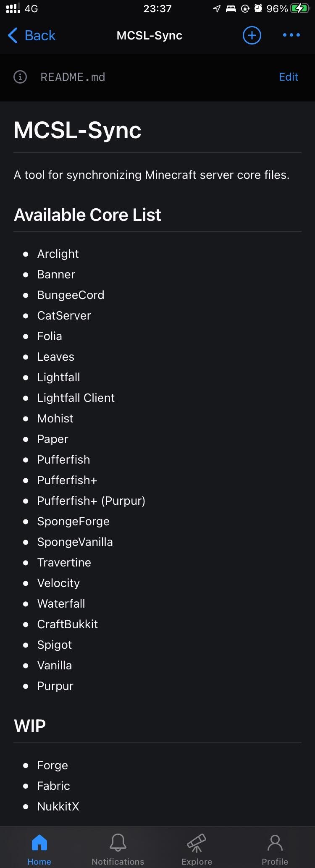The image size is (315, 868).
Task: Tap the Available Core List heading
Action: click(87, 215)
